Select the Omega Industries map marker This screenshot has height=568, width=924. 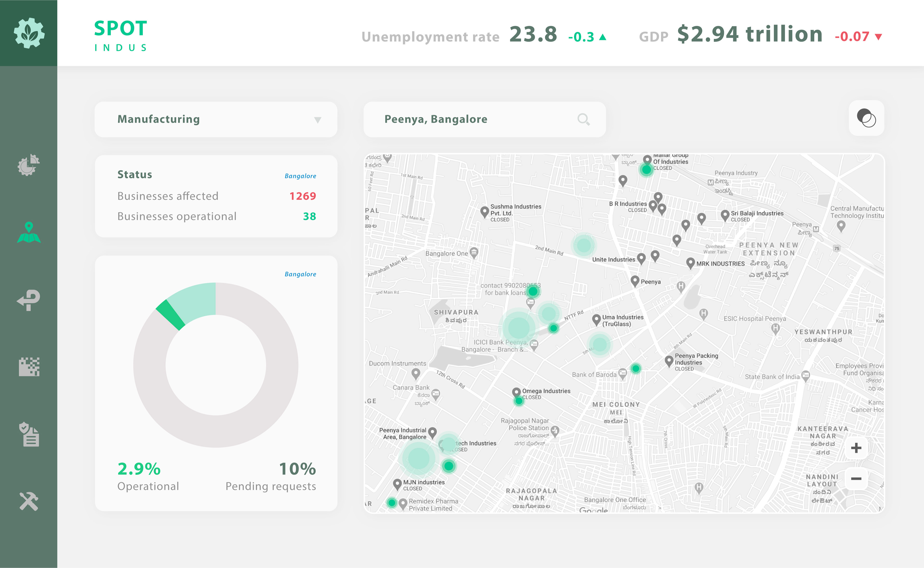click(516, 392)
